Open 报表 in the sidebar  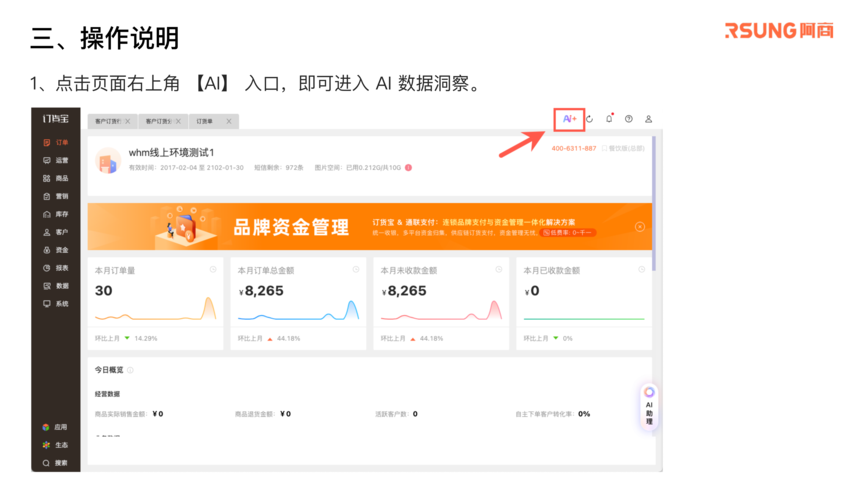coord(56,268)
